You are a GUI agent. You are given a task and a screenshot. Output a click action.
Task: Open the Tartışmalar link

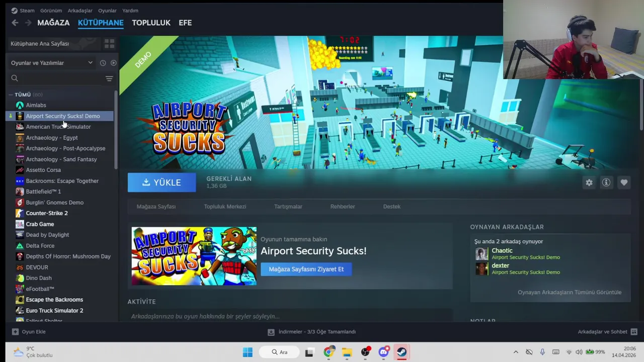point(288,207)
